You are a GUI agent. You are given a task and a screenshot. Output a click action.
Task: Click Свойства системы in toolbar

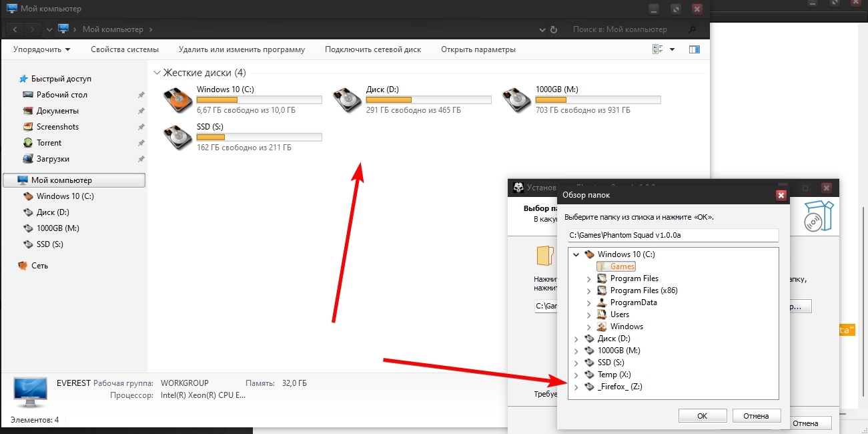pos(125,49)
